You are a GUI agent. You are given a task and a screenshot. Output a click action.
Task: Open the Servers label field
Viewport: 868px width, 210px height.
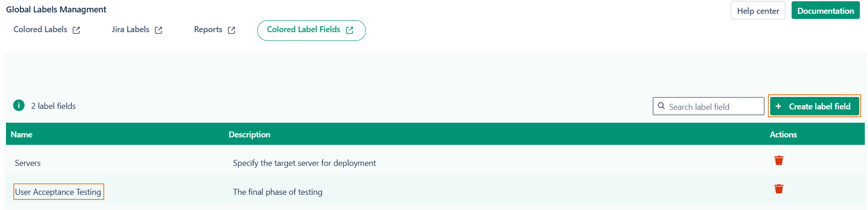click(x=28, y=163)
